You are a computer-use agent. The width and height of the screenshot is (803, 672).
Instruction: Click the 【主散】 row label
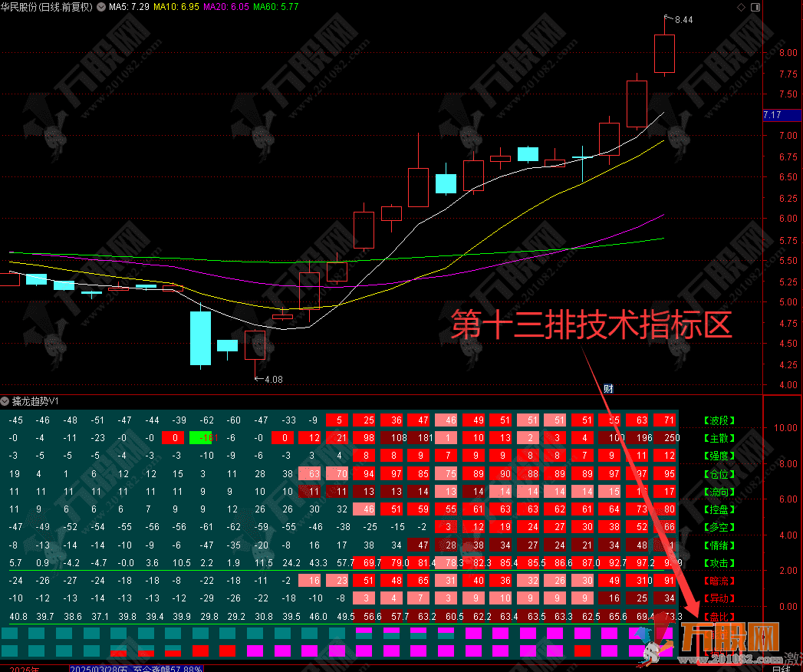719,439
